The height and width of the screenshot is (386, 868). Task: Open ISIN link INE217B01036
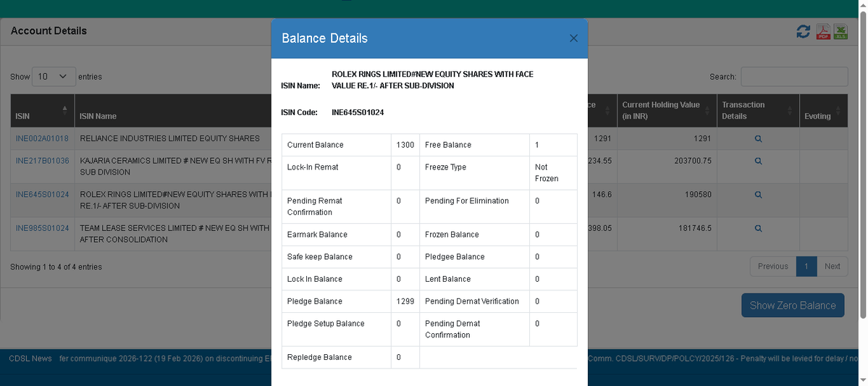click(x=42, y=161)
